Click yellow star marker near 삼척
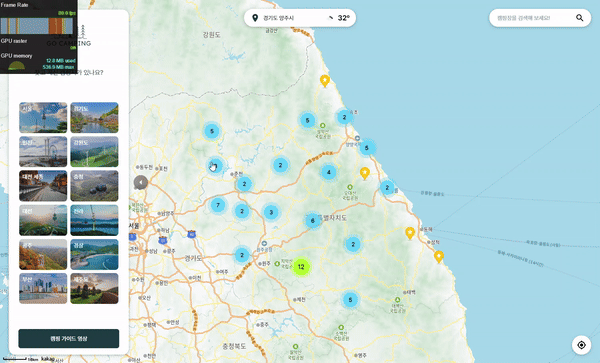600x363 pixels. pos(439,257)
